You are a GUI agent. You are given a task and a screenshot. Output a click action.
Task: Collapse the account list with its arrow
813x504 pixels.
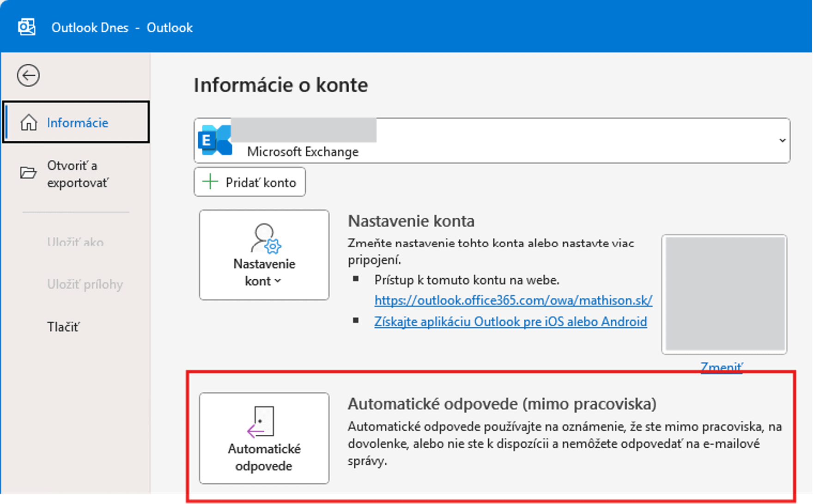782,140
